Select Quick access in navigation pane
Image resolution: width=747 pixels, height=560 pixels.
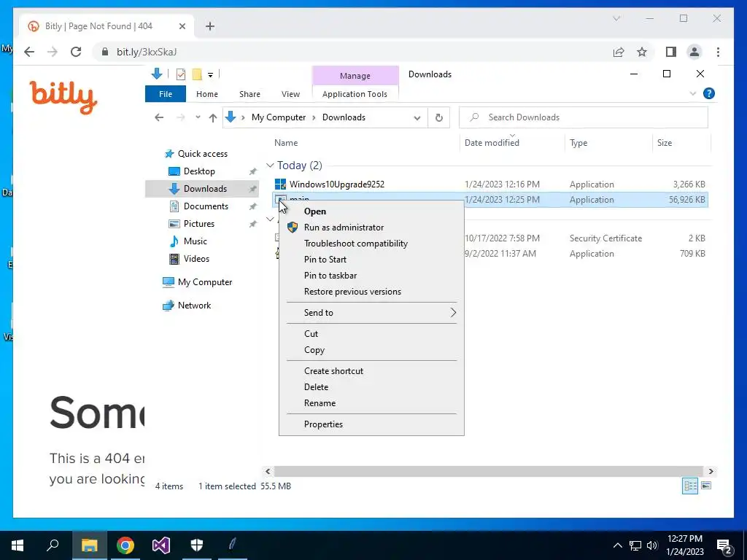203,154
